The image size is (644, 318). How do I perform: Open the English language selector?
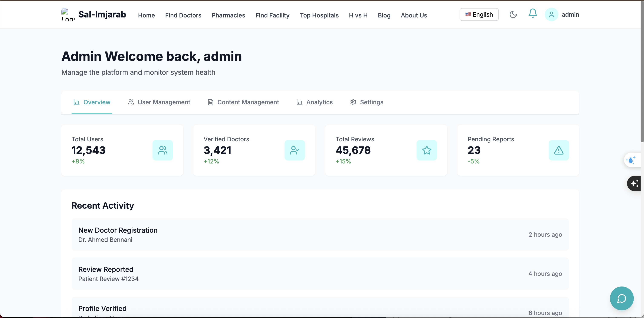[479, 14]
